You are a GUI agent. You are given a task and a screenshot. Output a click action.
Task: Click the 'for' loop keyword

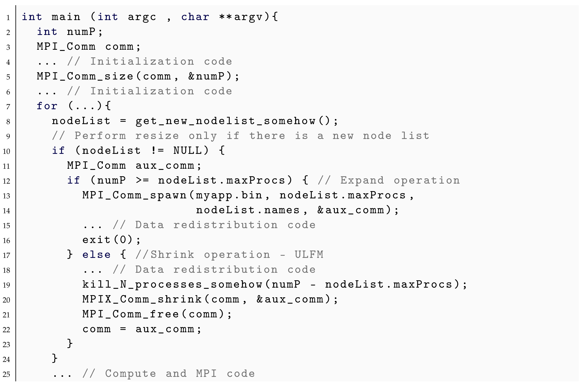pos(47,106)
